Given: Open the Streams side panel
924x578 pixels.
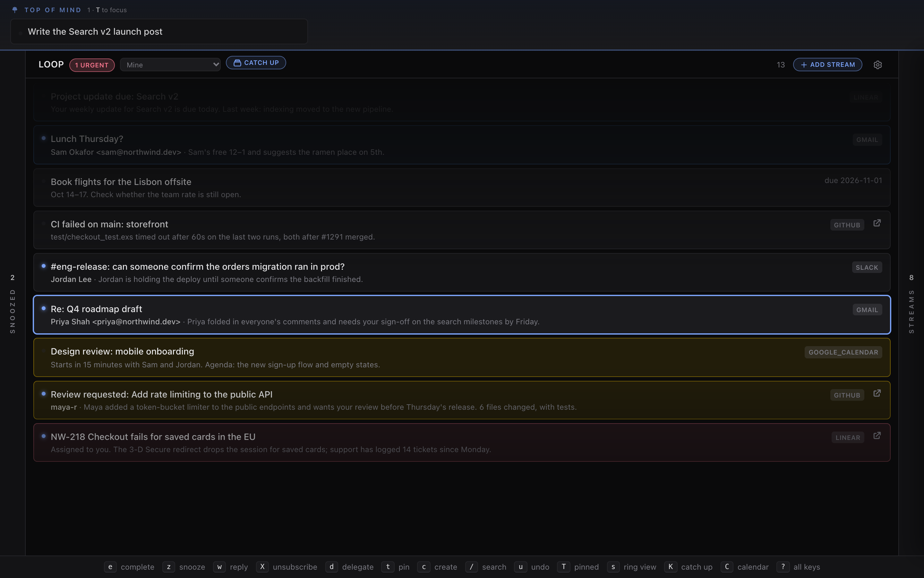Looking at the screenshot, I should [911, 304].
